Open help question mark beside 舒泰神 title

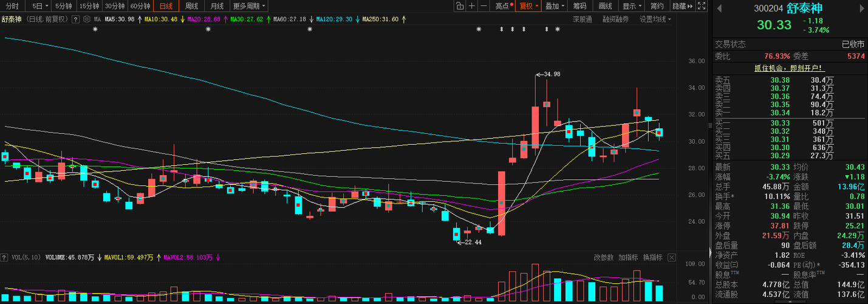point(75,19)
